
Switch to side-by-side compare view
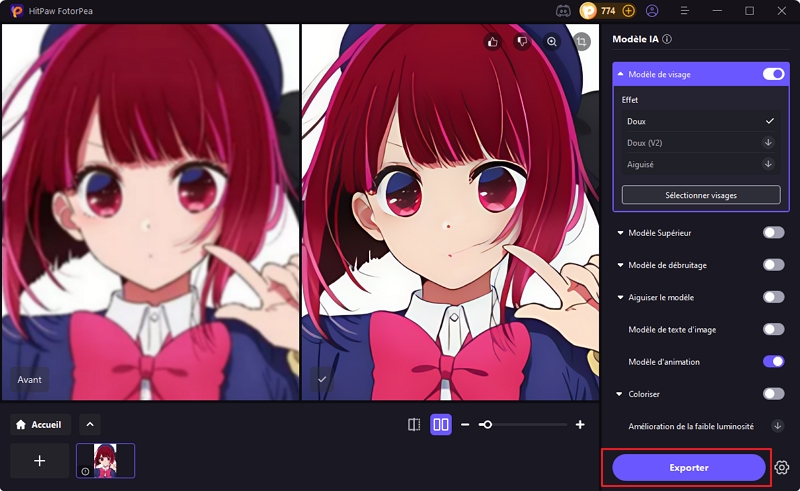tap(441, 425)
